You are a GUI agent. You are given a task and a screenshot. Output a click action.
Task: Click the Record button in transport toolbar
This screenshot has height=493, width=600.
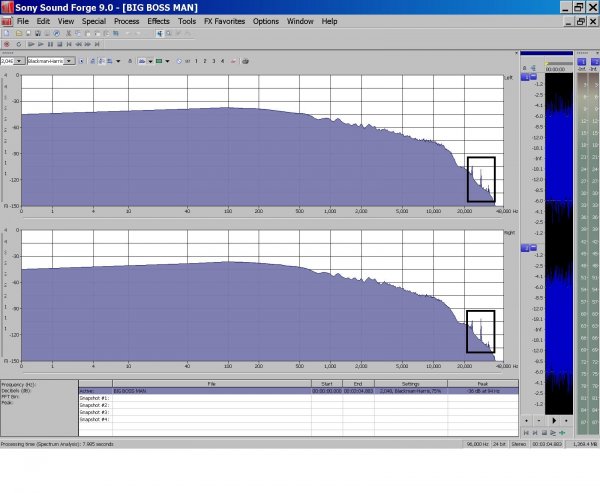tap(7, 44)
